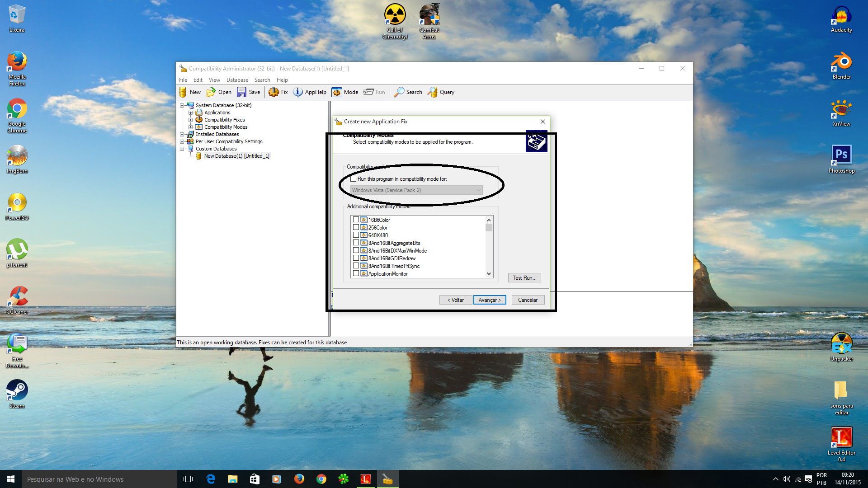The height and width of the screenshot is (488, 868).
Task: Select the XnView desktop icon
Action: click(x=841, y=113)
